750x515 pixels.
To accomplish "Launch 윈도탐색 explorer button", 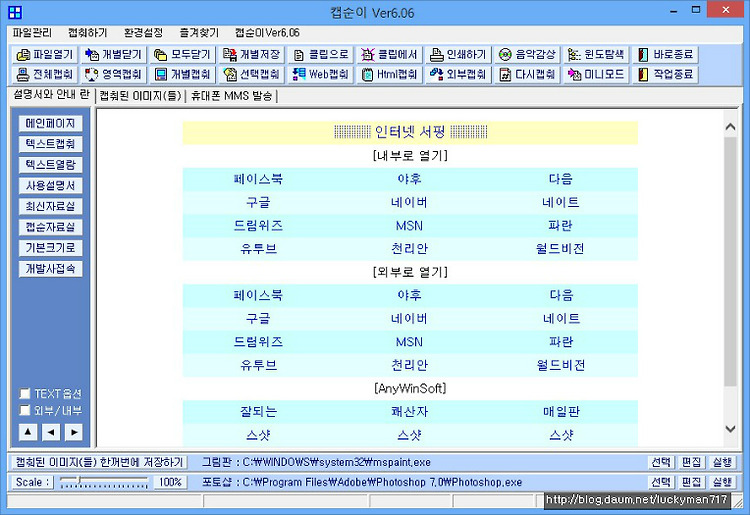I will [596, 55].
